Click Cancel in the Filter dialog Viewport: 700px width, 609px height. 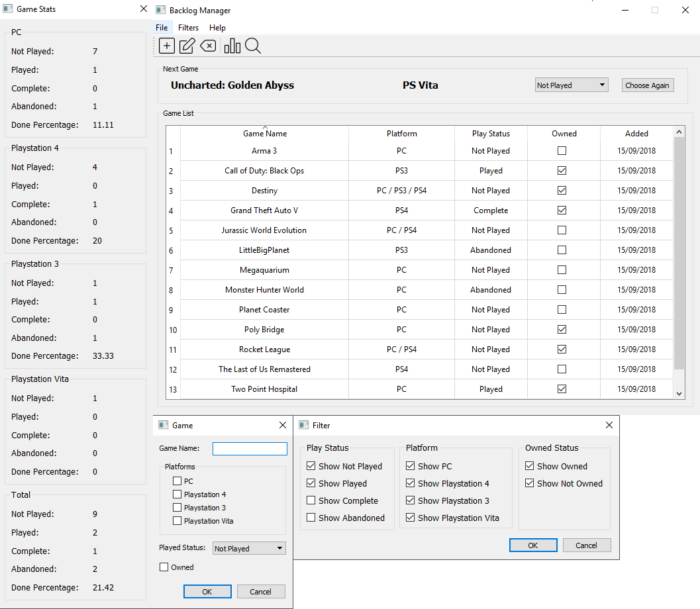(x=587, y=545)
